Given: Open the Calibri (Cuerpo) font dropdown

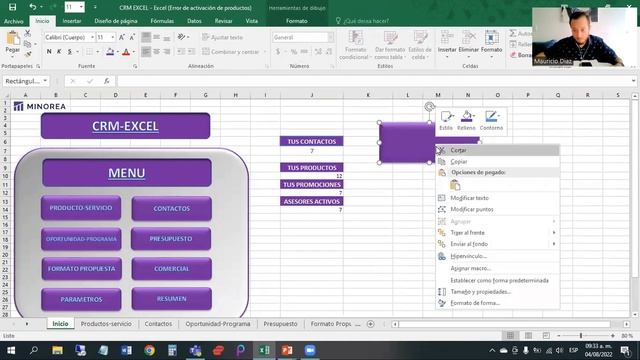Looking at the screenshot, I should (x=92, y=37).
